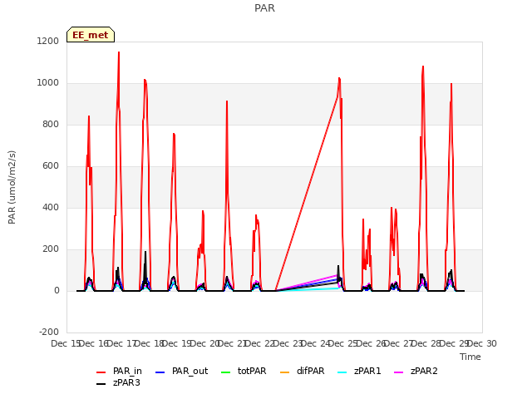
Task: Click the Time x-axis label
Action: (470, 357)
